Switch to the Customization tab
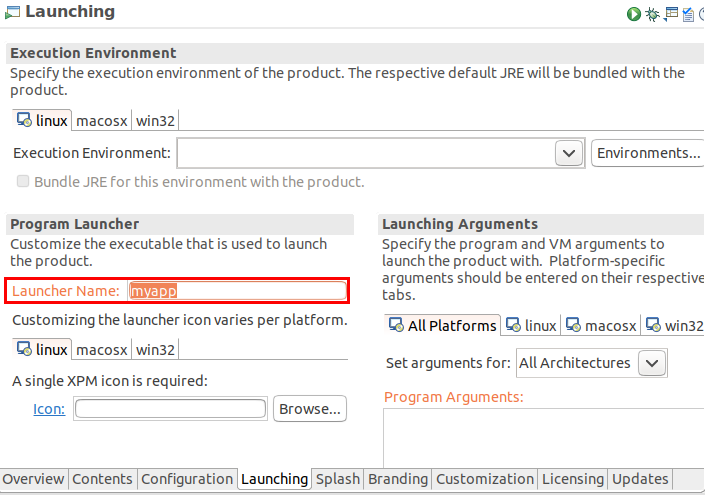This screenshot has width=705, height=495. 485,479
